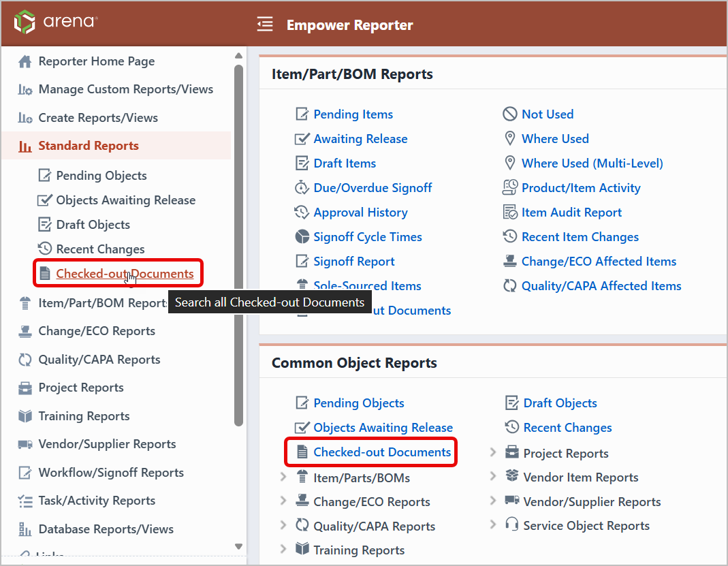Expand Quality/CAPA Reports chevron in Common Objects
Screen dimensions: 728x566
(x=283, y=525)
